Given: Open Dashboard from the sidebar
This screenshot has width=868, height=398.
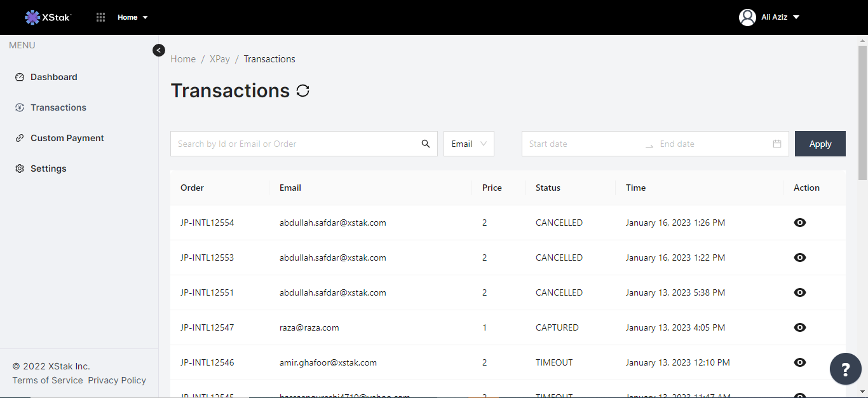Looking at the screenshot, I should tap(53, 76).
